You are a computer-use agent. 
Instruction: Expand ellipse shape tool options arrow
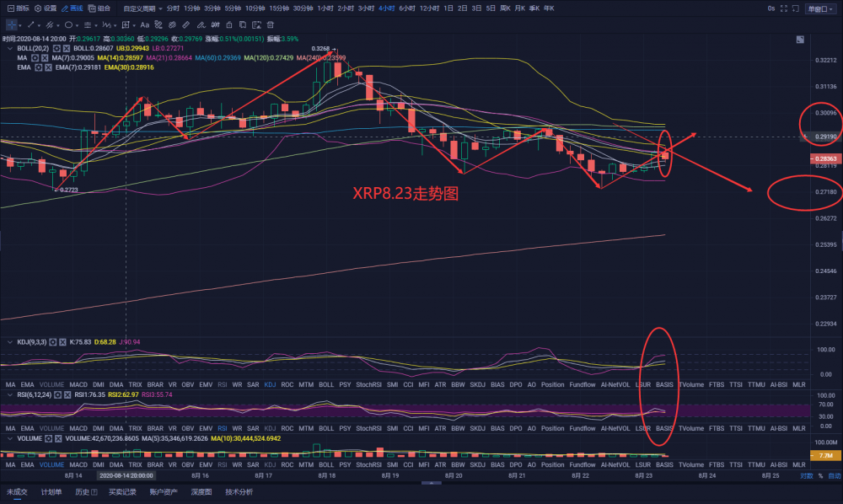tap(77, 25)
